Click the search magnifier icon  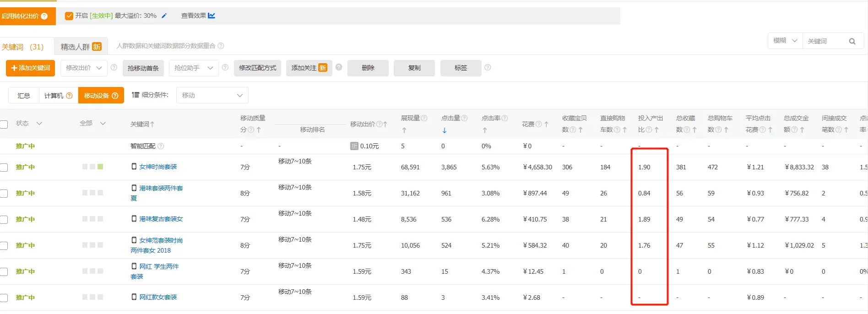pyautogui.click(x=852, y=41)
